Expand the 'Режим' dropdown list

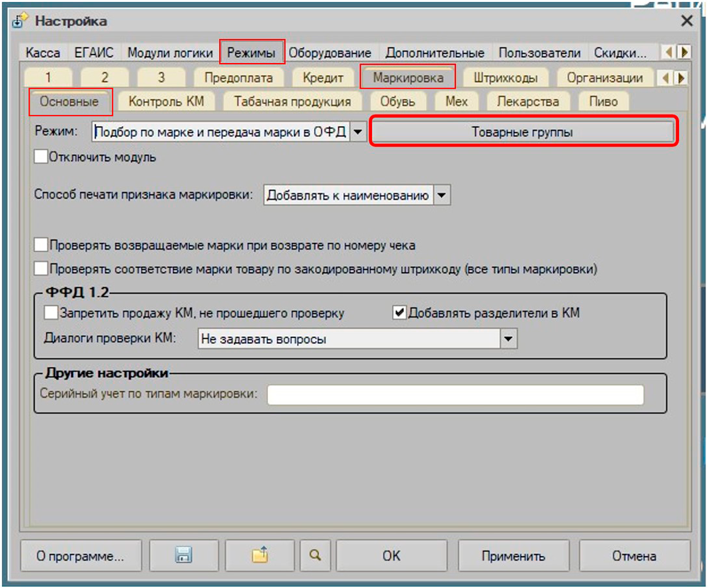[358, 132]
